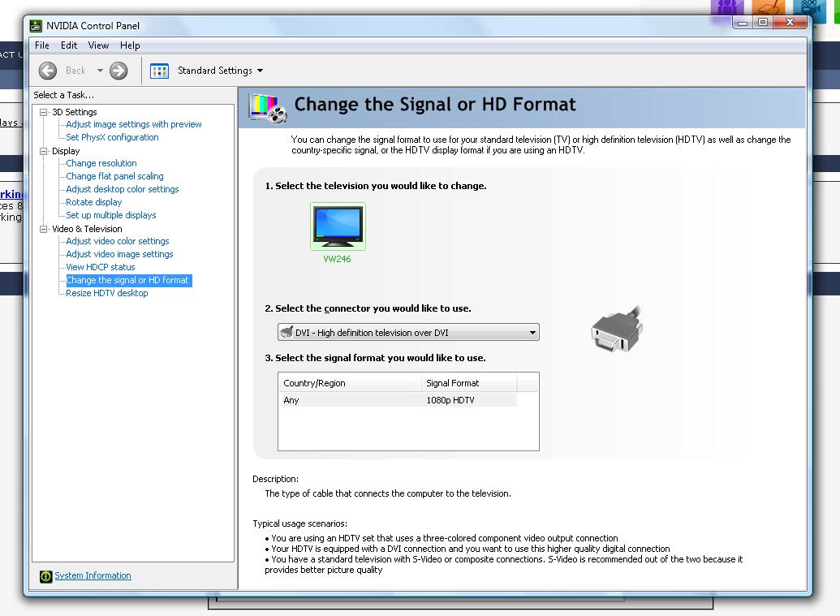Click NVIDIA Control Panel title bar icon
This screenshot has height=616, width=840.
(36, 25)
